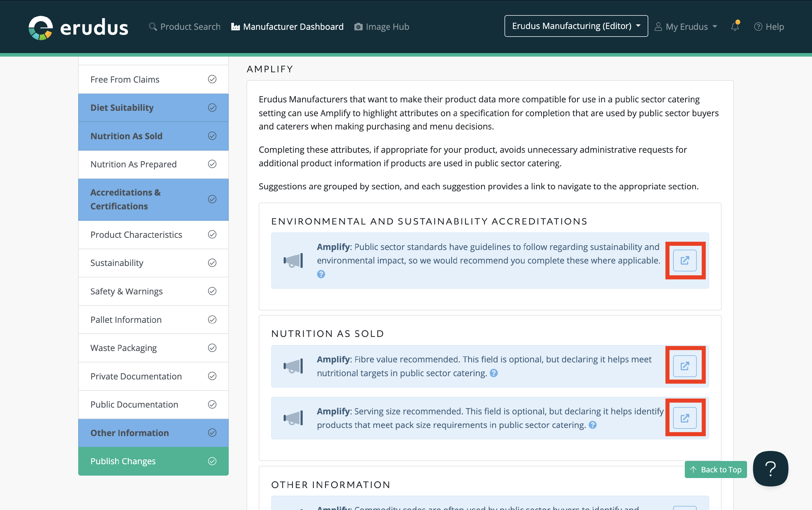Click the Free From Claims checkmark
The image size is (812, 510).
212,79
